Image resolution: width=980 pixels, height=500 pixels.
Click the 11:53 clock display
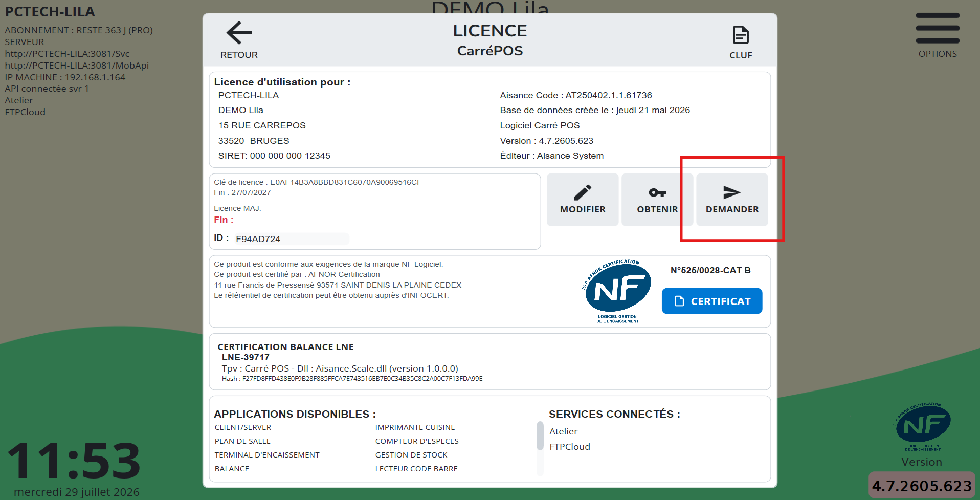coord(74,461)
